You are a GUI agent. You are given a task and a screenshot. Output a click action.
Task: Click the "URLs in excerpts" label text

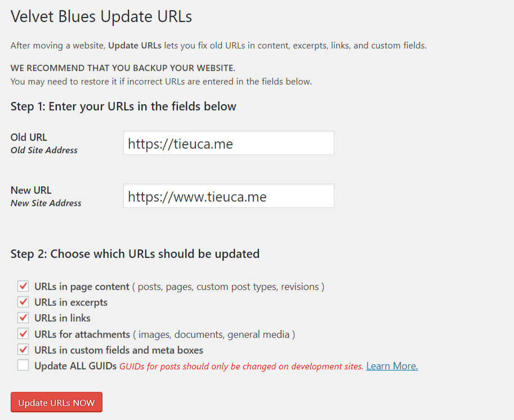(71, 302)
